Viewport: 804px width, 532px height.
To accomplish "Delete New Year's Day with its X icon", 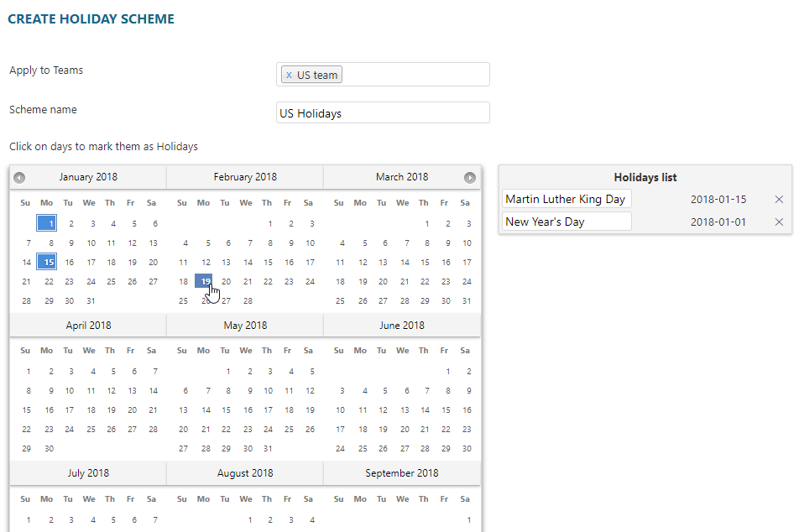I will pos(778,222).
